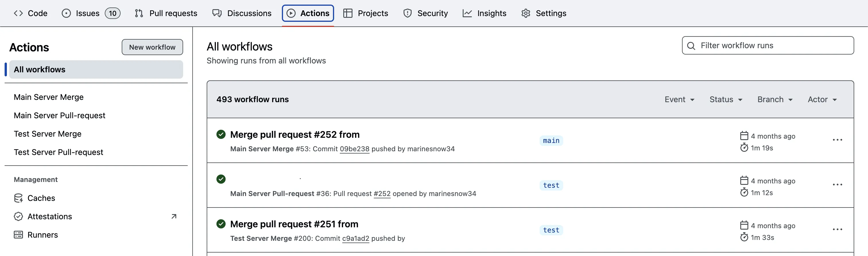The width and height of the screenshot is (868, 256).
Task: Click the New workflow button
Action: pos(152,47)
